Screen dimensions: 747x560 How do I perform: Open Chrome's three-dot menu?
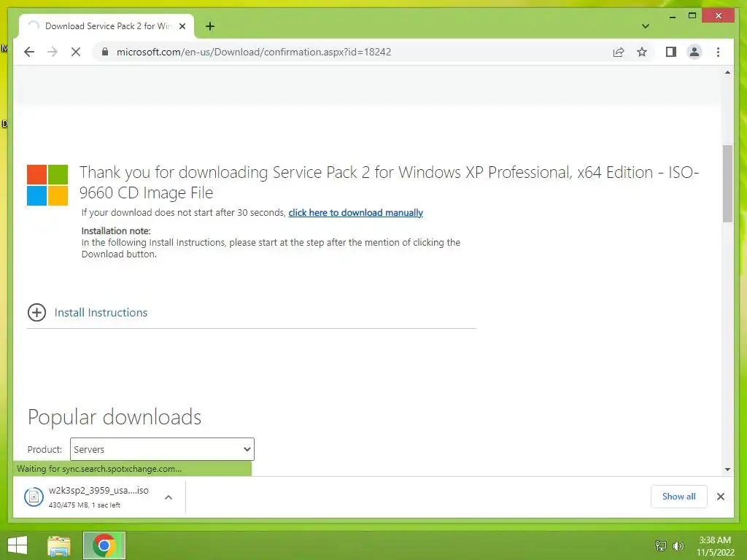(718, 52)
